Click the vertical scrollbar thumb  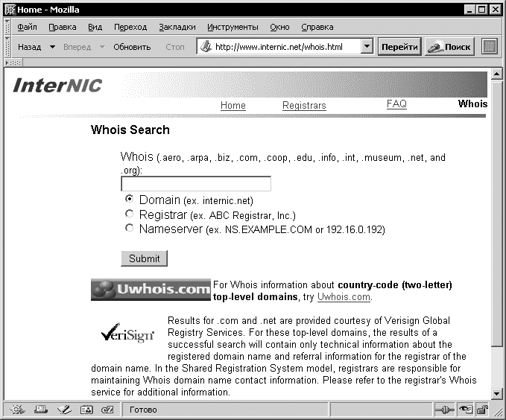(x=496, y=214)
